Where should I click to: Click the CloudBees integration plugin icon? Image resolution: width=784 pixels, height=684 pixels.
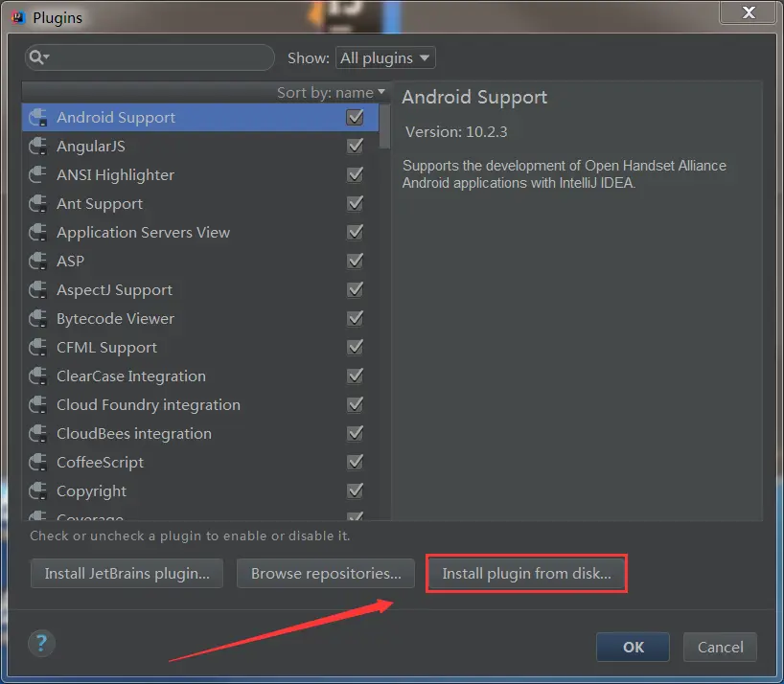click(38, 433)
